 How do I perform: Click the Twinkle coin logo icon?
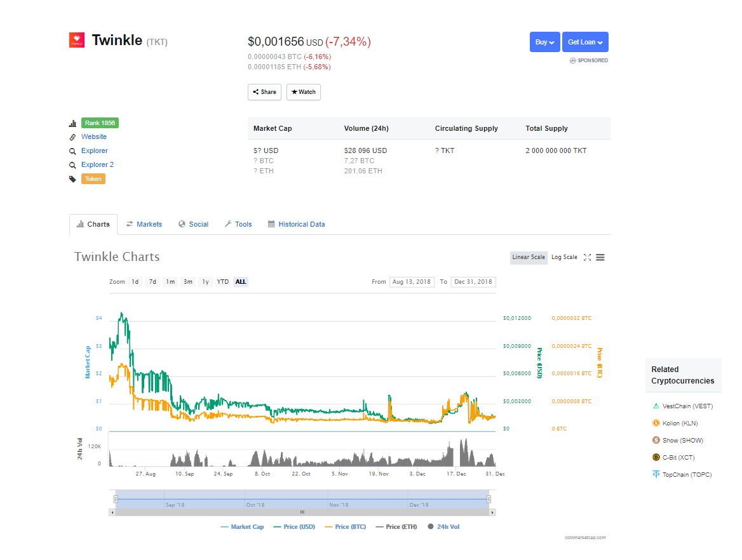click(x=77, y=40)
